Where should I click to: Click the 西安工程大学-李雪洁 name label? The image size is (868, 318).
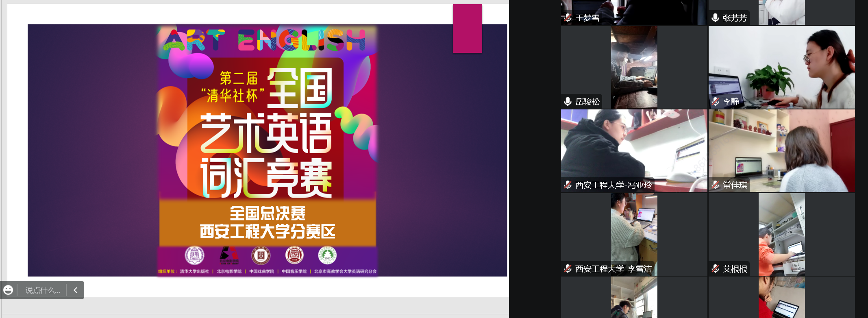pyautogui.click(x=613, y=269)
